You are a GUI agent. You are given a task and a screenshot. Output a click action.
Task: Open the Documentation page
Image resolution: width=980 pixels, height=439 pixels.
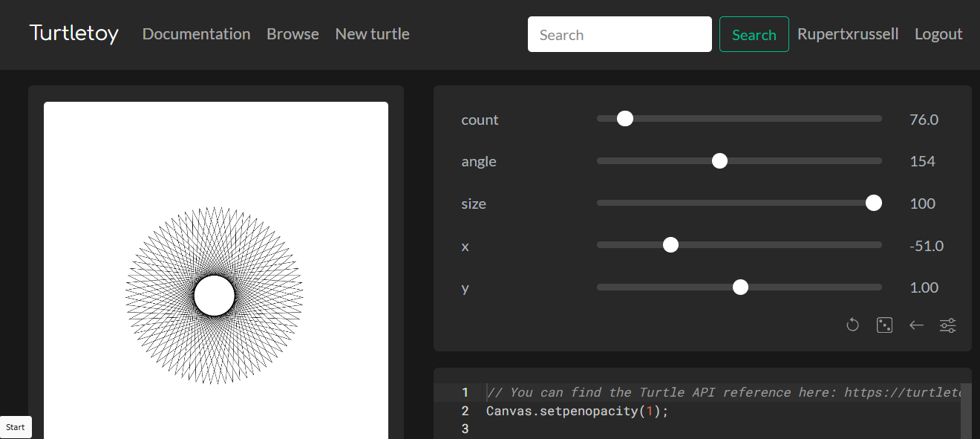point(196,34)
